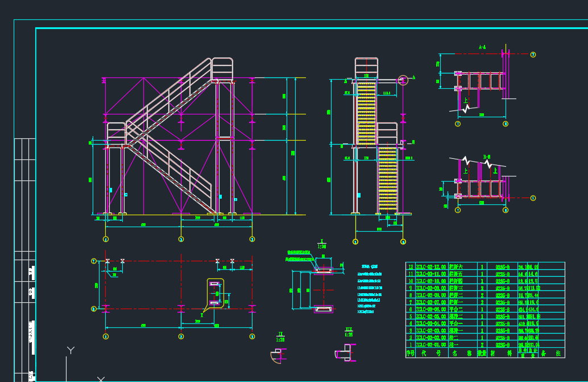Click the detail III 1:25 scale label

point(349,332)
